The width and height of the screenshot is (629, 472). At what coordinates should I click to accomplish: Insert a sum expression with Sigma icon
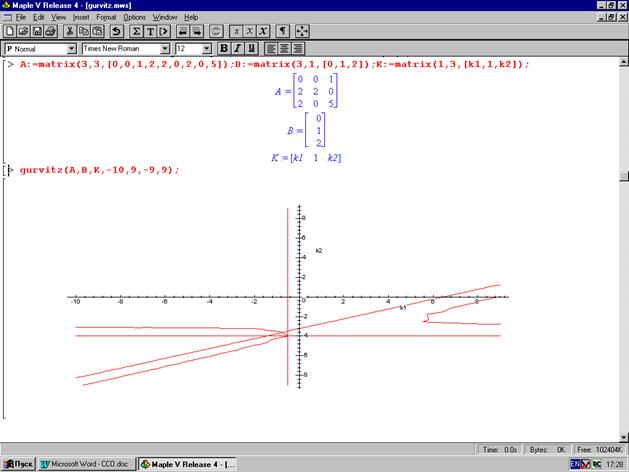135,31
